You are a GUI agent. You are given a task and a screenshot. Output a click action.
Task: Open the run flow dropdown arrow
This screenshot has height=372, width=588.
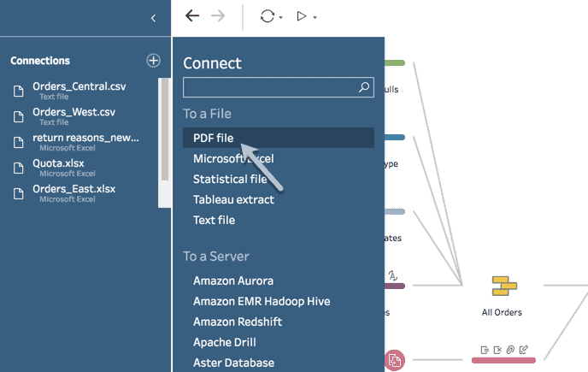point(315,18)
